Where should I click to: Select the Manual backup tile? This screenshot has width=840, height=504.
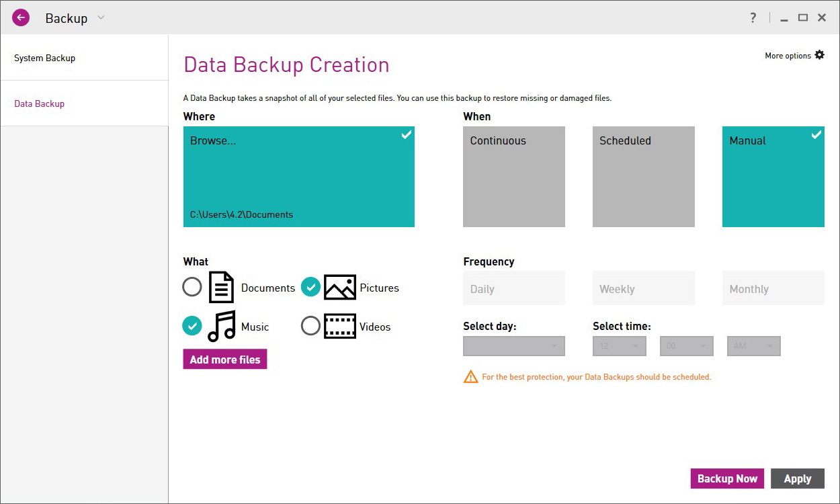tap(773, 177)
